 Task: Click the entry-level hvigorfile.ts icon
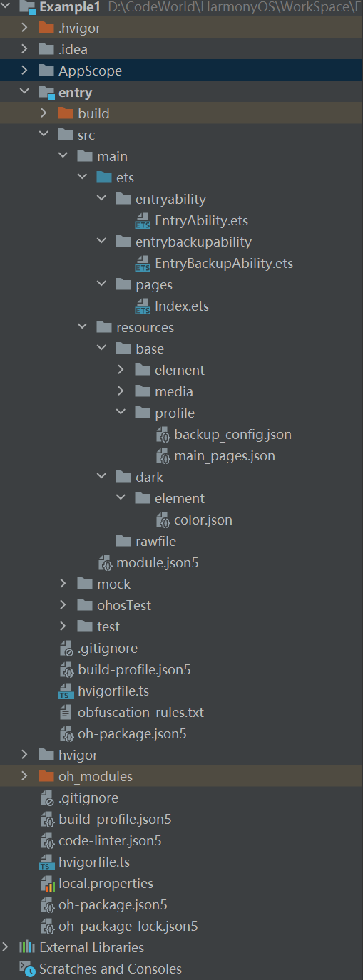coord(66,691)
